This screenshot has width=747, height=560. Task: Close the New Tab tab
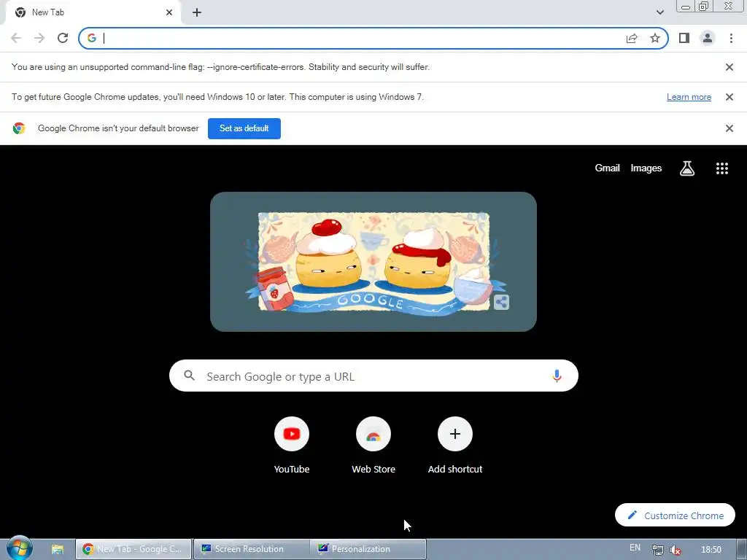pos(169,12)
